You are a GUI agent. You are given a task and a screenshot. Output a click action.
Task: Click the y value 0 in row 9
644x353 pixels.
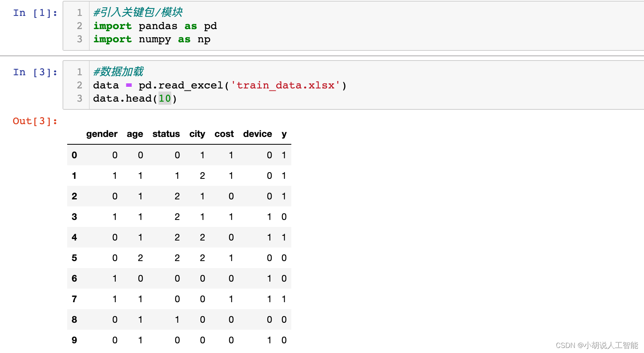coord(284,340)
